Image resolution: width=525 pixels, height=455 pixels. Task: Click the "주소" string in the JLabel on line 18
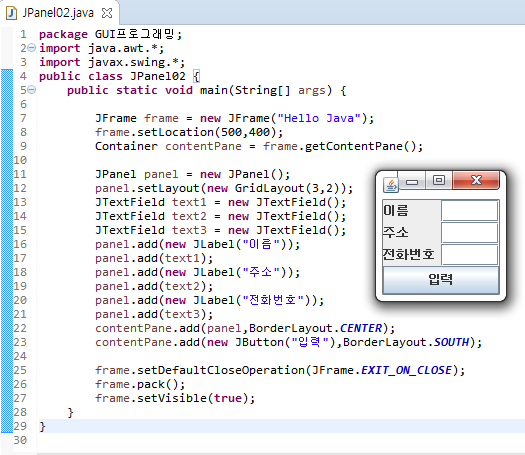[x=260, y=272]
